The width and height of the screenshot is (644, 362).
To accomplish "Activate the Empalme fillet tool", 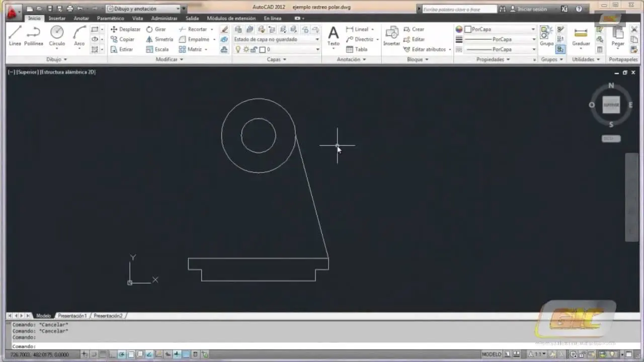I will click(x=194, y=39).
